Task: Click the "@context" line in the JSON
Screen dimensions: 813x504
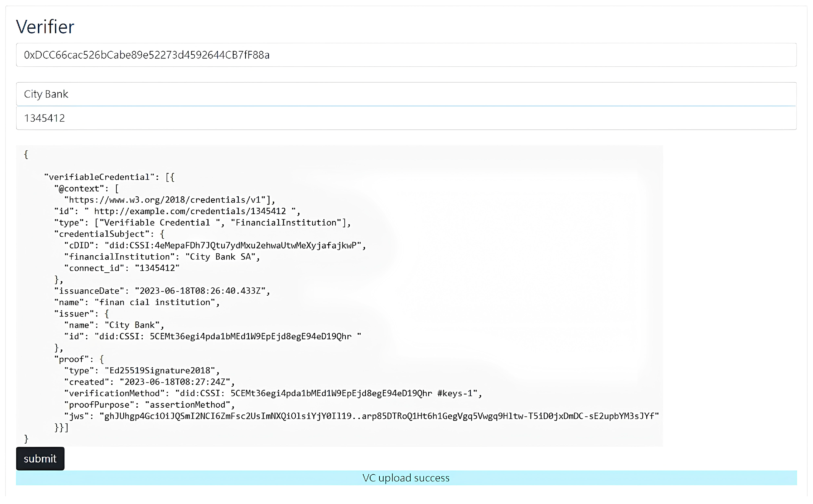Action: [x=87, y=189]
